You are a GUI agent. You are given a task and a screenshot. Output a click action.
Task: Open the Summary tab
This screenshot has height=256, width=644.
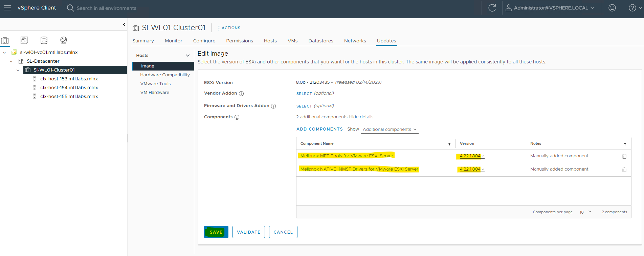click(143, 41)
